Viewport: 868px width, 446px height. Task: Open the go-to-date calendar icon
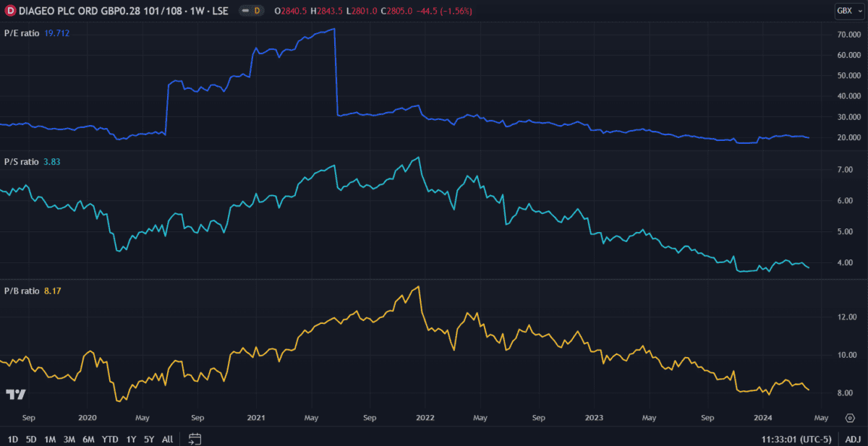click(195, 438)
